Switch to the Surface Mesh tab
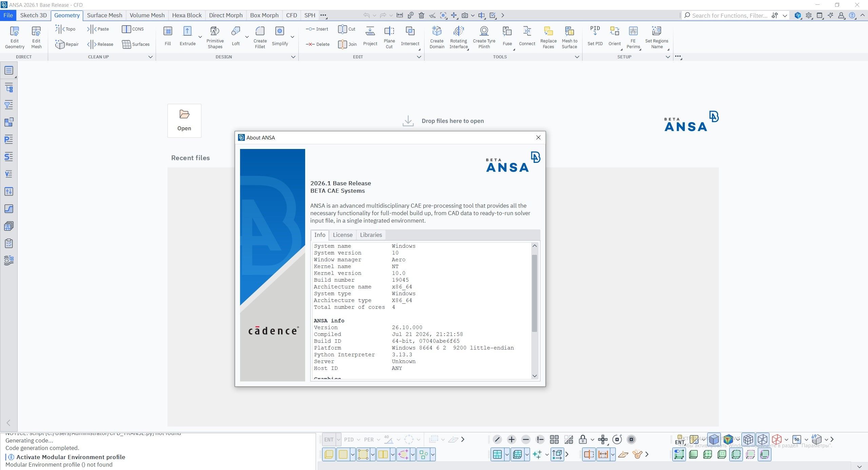Image resolution: width=868 pixels, height=470 pixels. (104, 15)
